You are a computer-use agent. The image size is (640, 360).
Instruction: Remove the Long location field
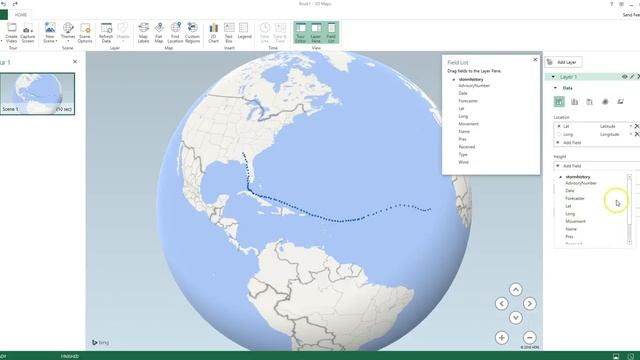click(x=637, y=134)
